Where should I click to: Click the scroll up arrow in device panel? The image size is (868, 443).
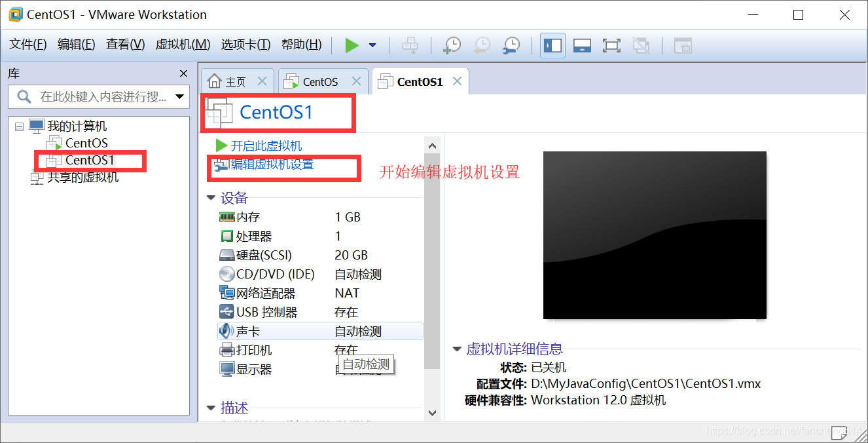coord(432,146)
